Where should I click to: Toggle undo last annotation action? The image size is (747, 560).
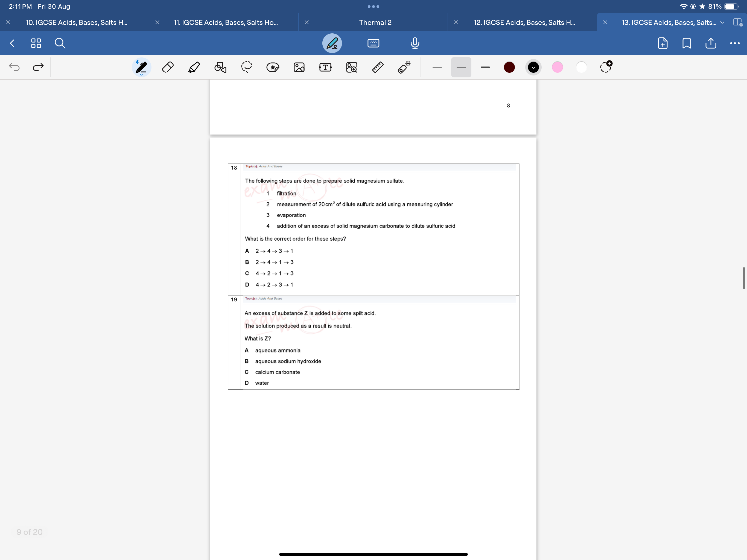click(x=14, y=66)
